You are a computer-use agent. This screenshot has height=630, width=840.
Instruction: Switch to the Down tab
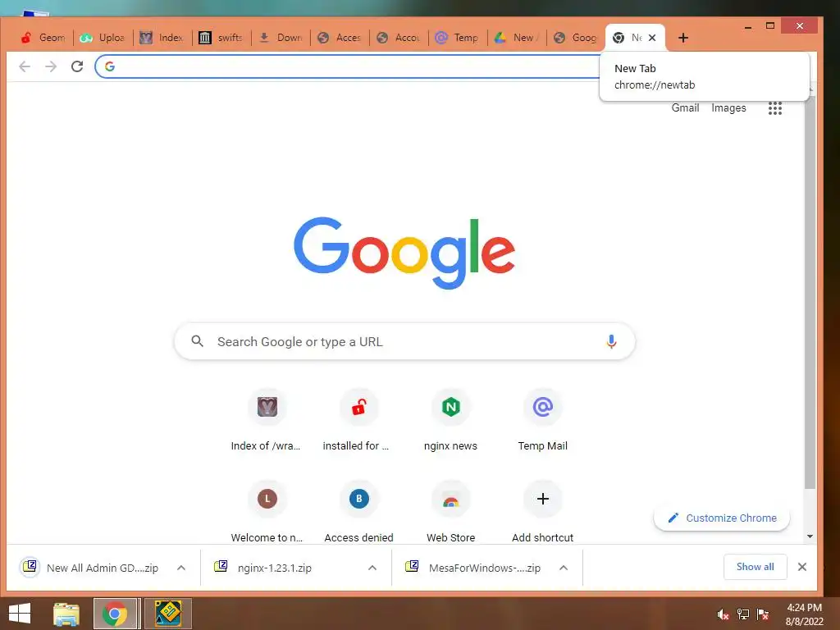coord(280,38)
